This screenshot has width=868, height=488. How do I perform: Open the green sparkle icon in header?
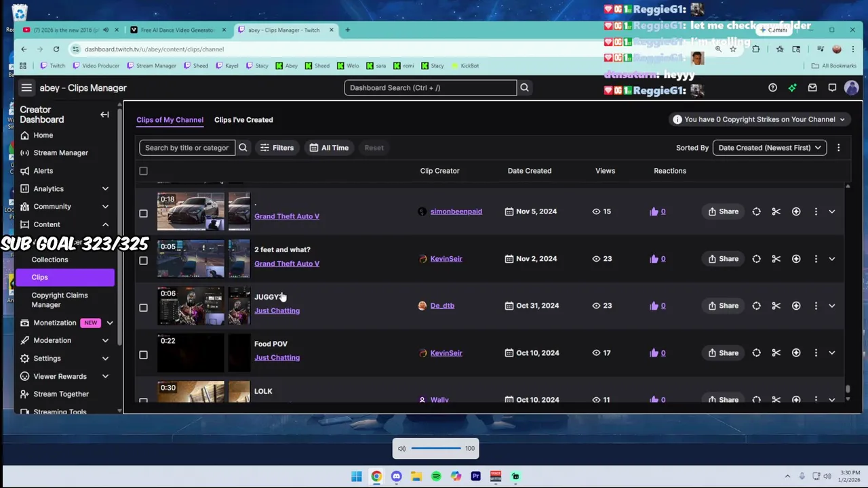pyautogui.click(x=792, y=87)
